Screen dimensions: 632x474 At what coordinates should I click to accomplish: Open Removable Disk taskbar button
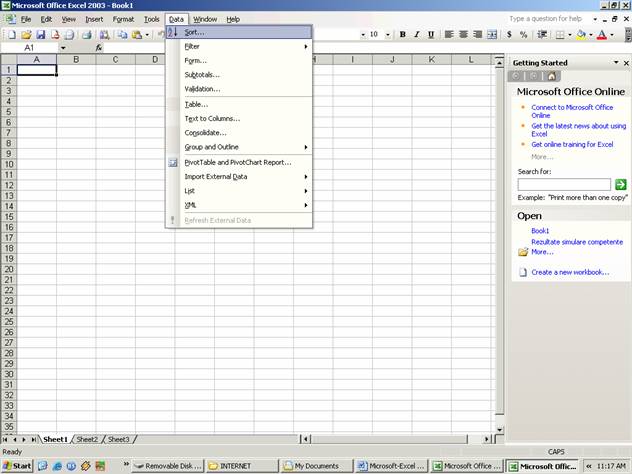pyautogui.click(x=168, y=466)
